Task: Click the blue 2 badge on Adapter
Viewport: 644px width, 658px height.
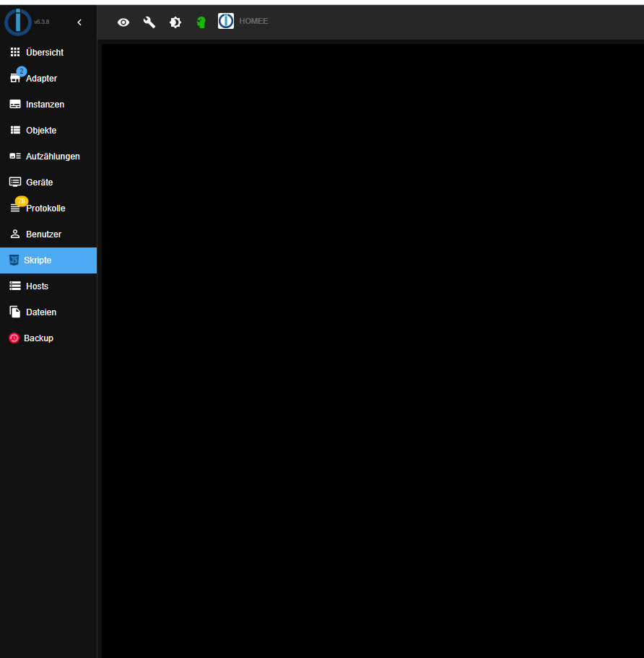Action: coord(22,71)
